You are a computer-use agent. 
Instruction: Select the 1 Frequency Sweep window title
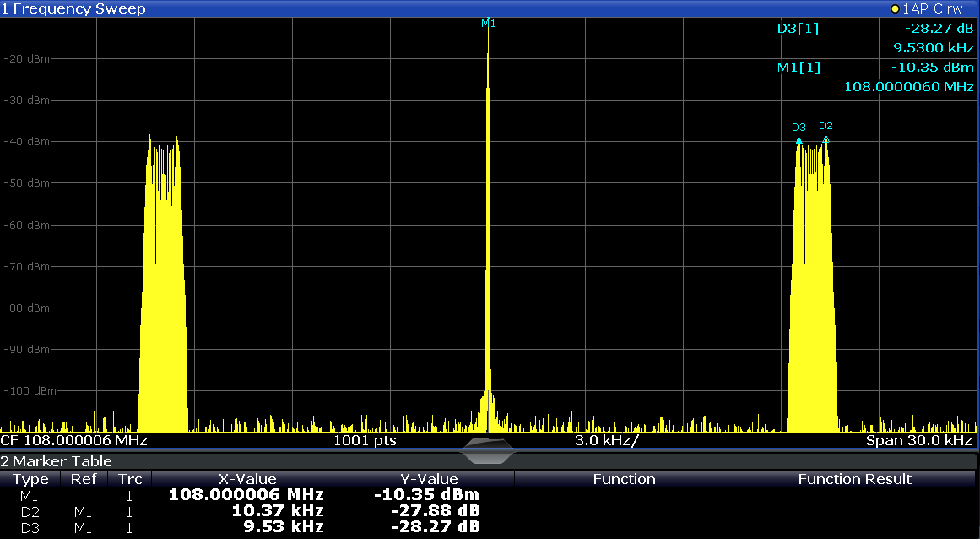coord(73,8)
